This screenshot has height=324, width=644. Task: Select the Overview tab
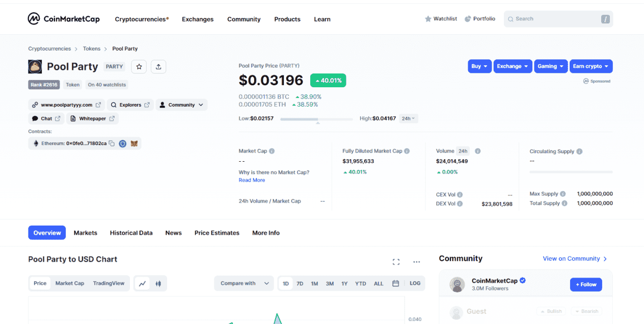pos(47,233)
